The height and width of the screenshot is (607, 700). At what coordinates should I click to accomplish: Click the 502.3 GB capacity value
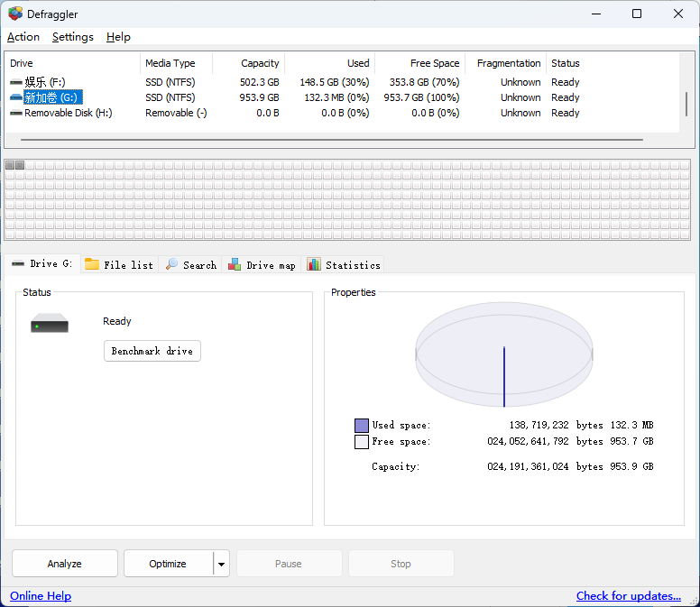(260, 82)
